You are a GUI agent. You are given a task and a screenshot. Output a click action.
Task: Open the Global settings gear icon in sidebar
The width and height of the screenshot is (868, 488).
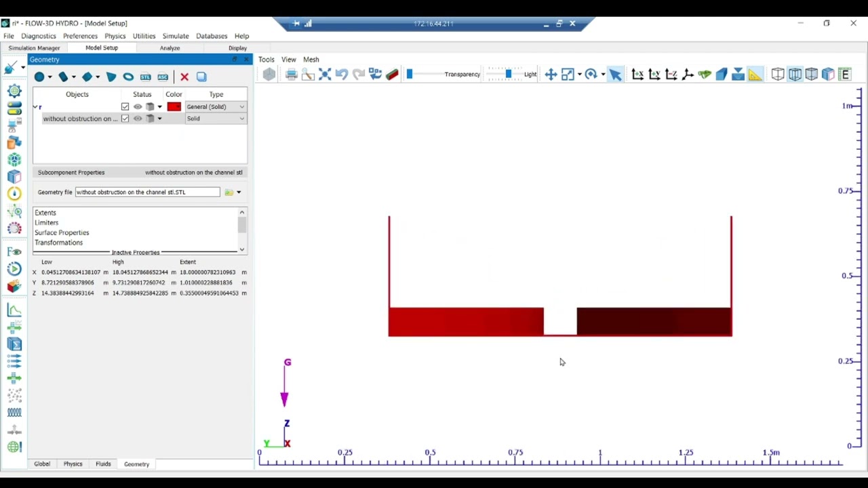click(14, 91)
